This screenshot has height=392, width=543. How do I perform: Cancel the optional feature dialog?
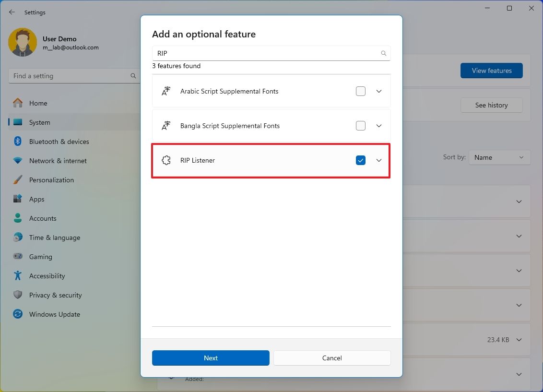[x=332, y=358]
